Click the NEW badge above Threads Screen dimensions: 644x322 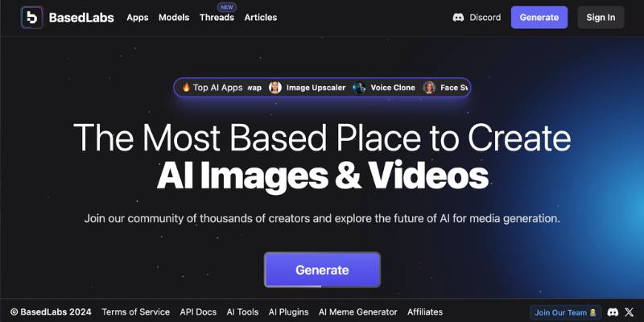[227, 7]
